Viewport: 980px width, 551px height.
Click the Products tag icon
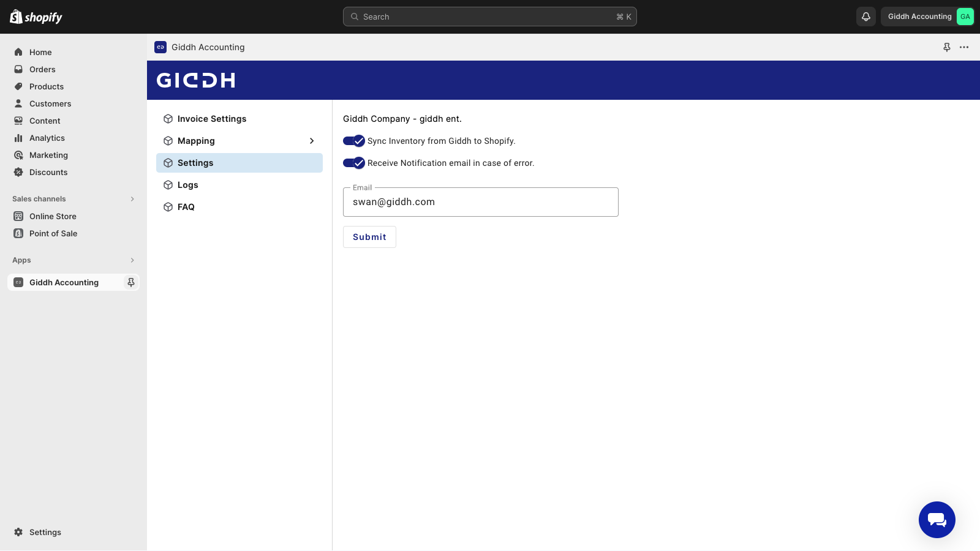pos(18,86)
